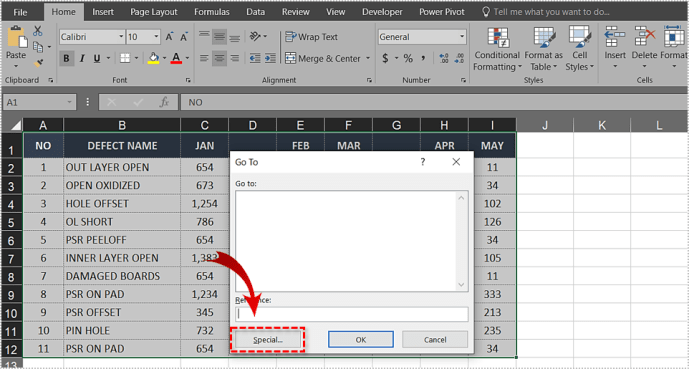Image resolution: width=689 pixels, height=369 pixels.
Task: Click Decrease Decimal icon
Action: pos(460,58)
